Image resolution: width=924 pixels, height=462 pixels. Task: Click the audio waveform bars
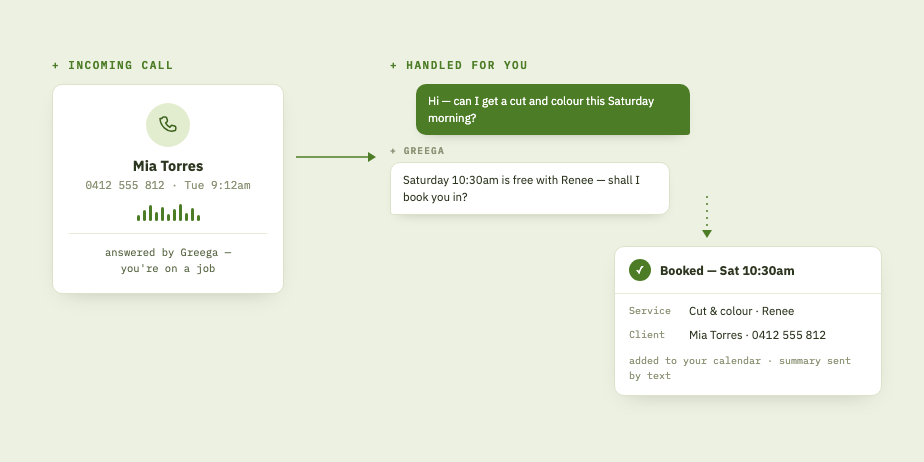pos(168,213)
